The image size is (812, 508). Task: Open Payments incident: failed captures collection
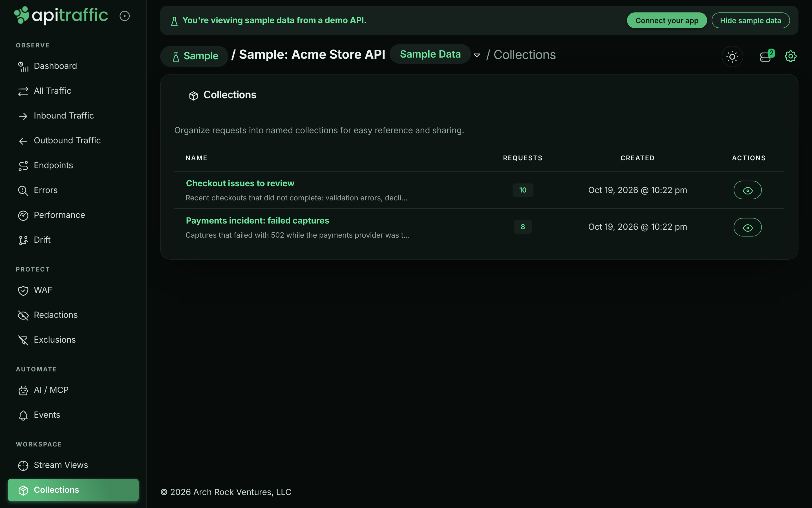pyautogui.click(x=257, y=220)
